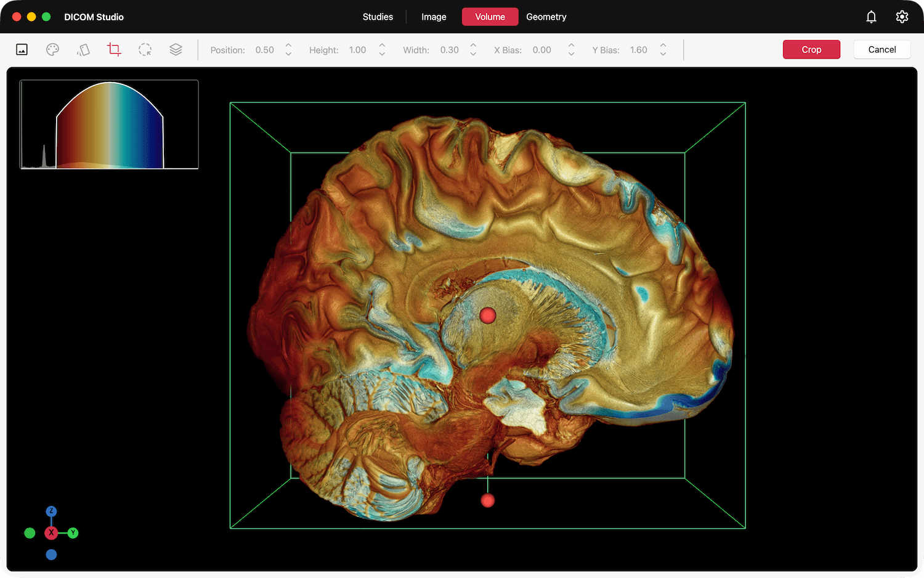Select the Volume tab

[x=490, y=17]
